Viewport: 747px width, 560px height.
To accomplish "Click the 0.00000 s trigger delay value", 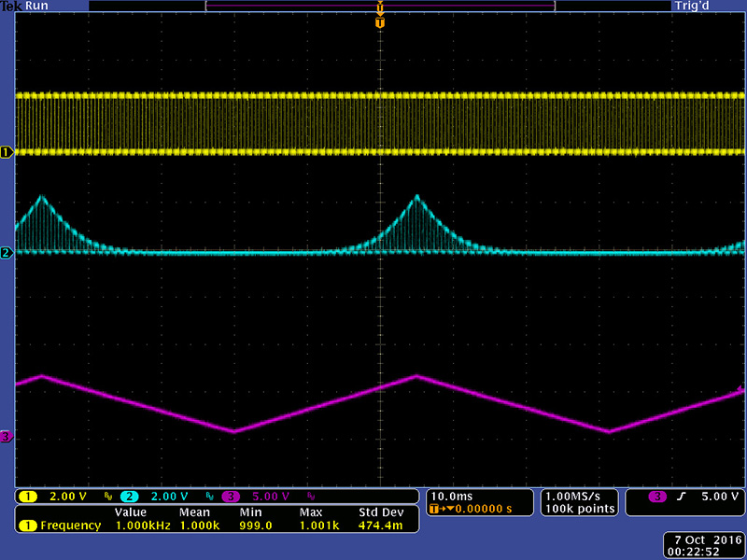I will (484, 509).
